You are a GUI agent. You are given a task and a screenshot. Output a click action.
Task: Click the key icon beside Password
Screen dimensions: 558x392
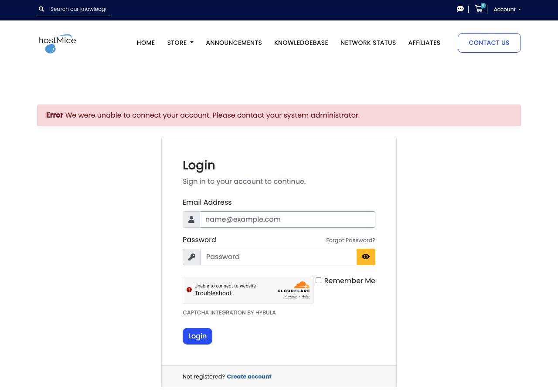[192, 257]
